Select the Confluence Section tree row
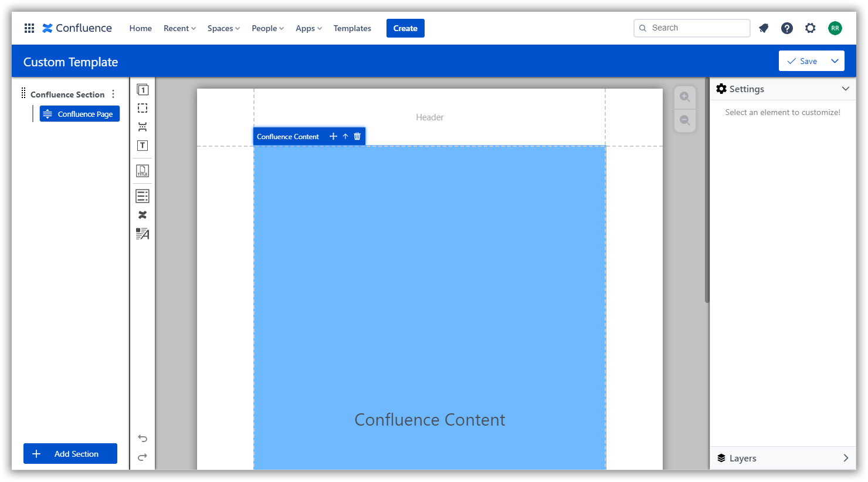The height and width of the screenshot is (482, 868). tap(67, 95)
